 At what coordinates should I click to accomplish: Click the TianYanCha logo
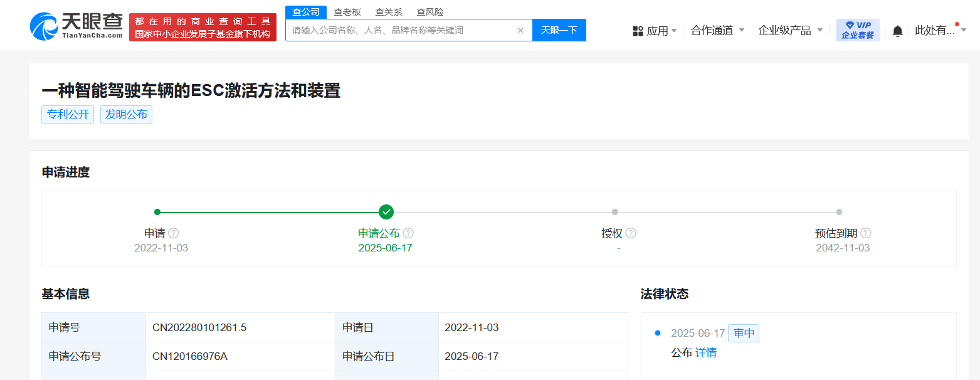pos(76,26)
